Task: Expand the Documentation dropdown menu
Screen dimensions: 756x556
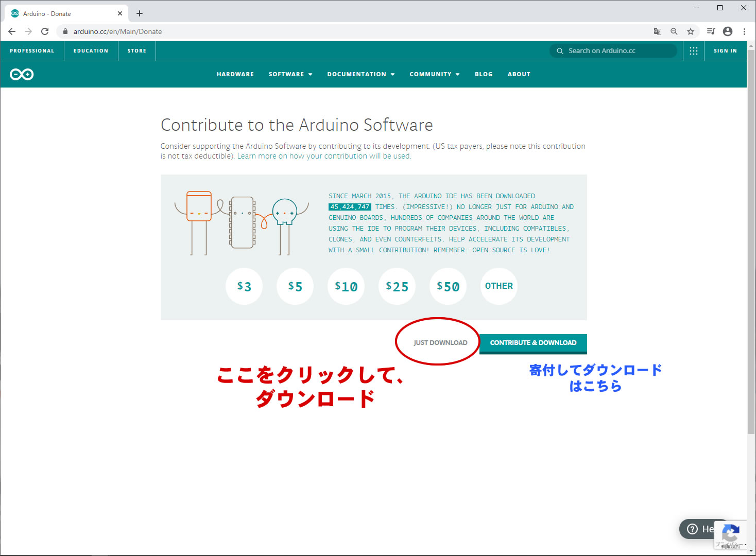Action: pyautogui.click(x=361, y=75)
